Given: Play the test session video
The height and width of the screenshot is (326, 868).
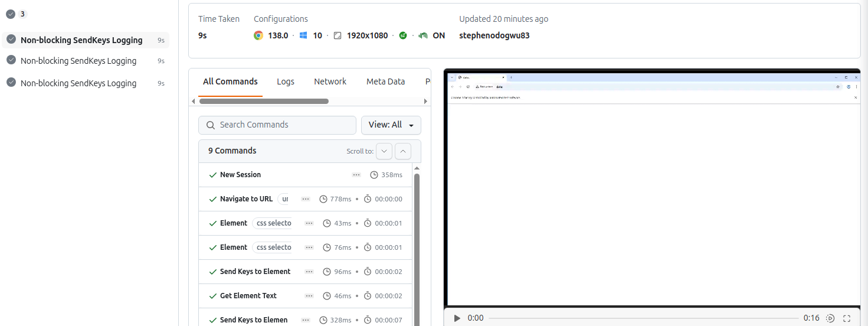Looking at the screenshot, I should [457, 318].
